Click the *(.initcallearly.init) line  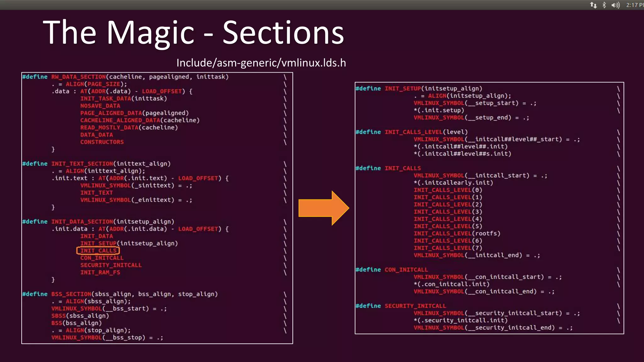(453, 183)
